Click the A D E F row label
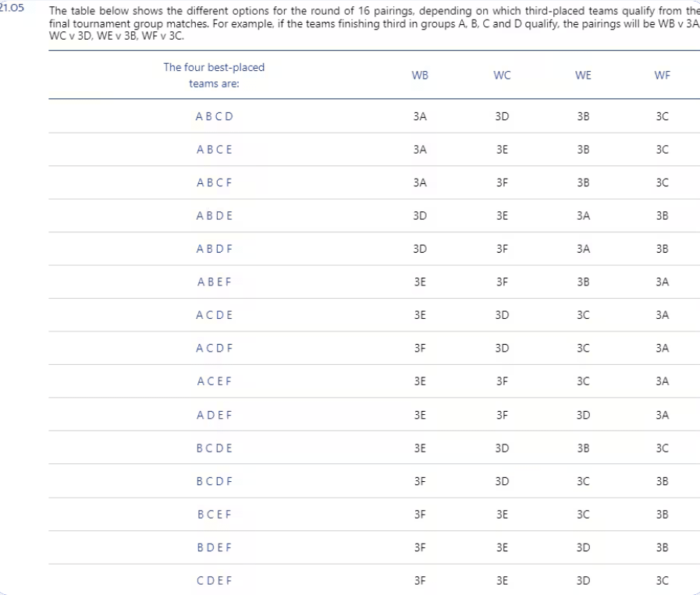This screenshot has width=700, height=595. 215,415
